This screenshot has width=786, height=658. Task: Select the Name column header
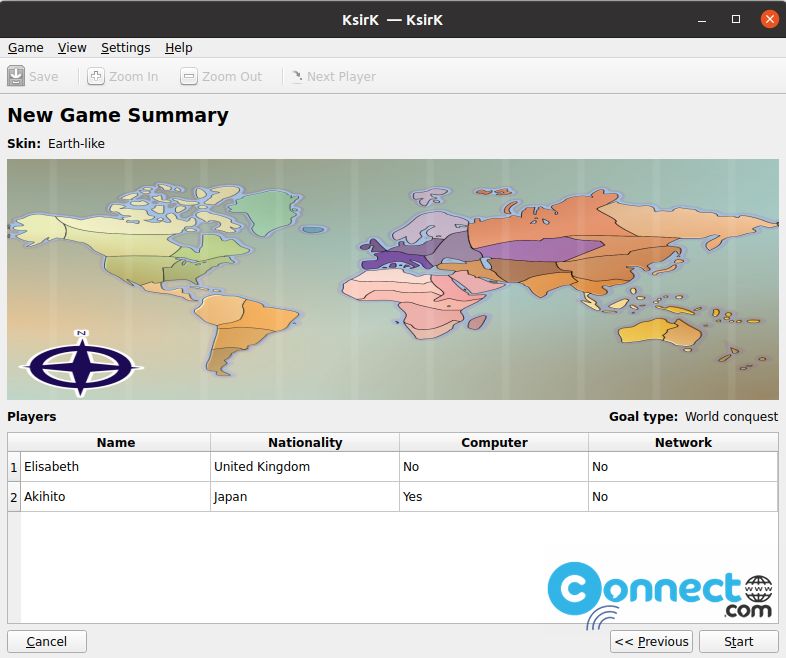pyautogui.click(x=116, y=442)
